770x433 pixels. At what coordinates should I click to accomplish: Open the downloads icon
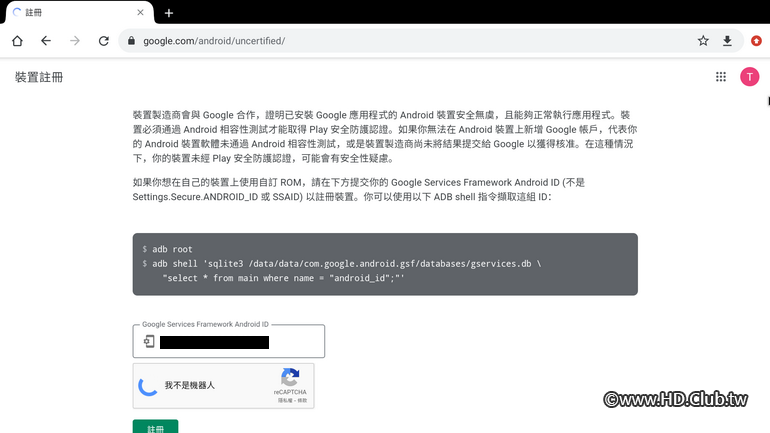point(727,41)
